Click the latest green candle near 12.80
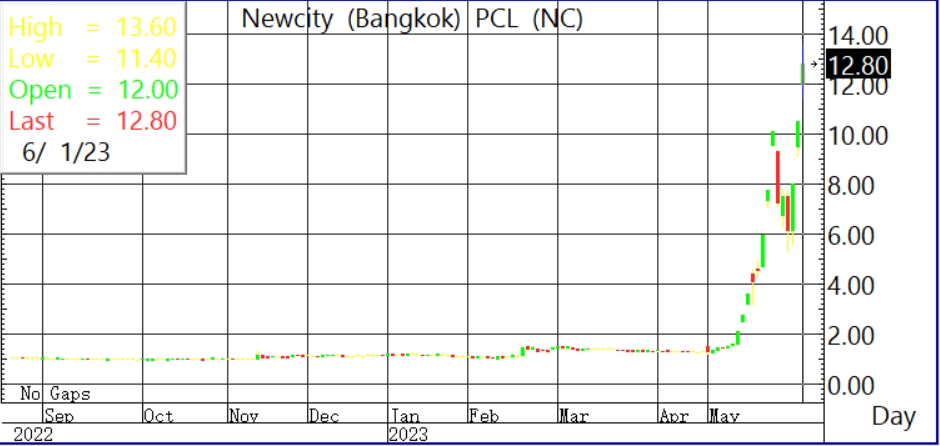940x446 pixels. pyautogui.click(x=803, y=73)
